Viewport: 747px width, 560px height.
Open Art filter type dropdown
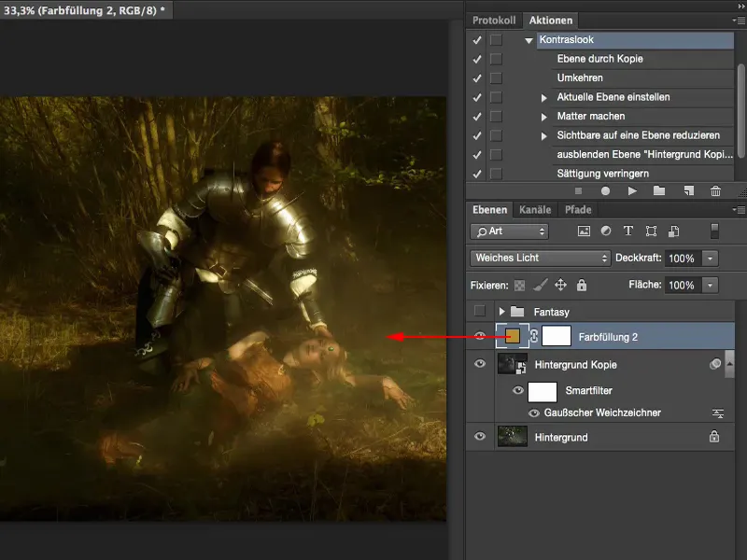509,231
